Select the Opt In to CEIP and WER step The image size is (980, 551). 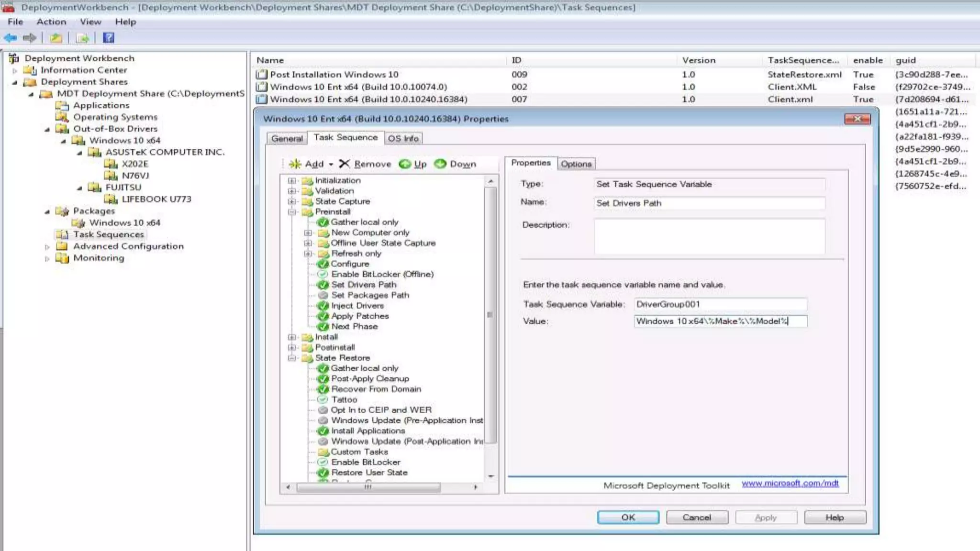381,410
